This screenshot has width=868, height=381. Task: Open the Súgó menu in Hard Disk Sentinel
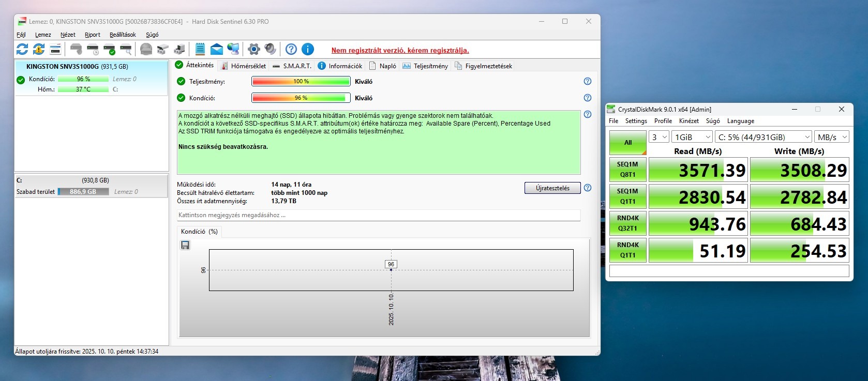[x=152, y=35]
